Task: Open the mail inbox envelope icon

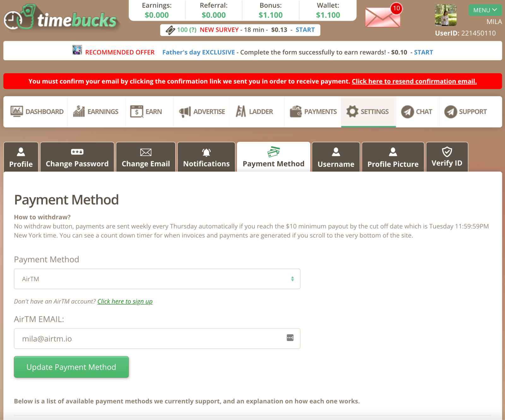Action: click(x=382, y=17)
